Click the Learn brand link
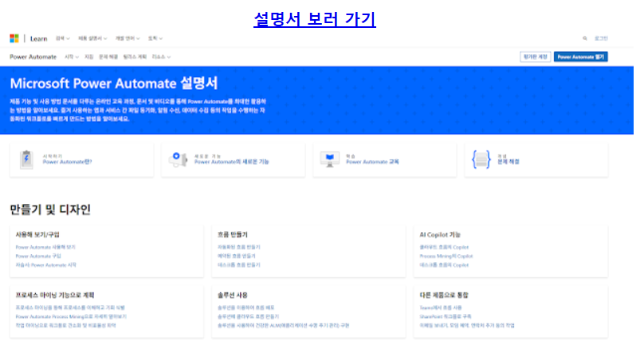644x361 pixels. click(x=38, y=38)
